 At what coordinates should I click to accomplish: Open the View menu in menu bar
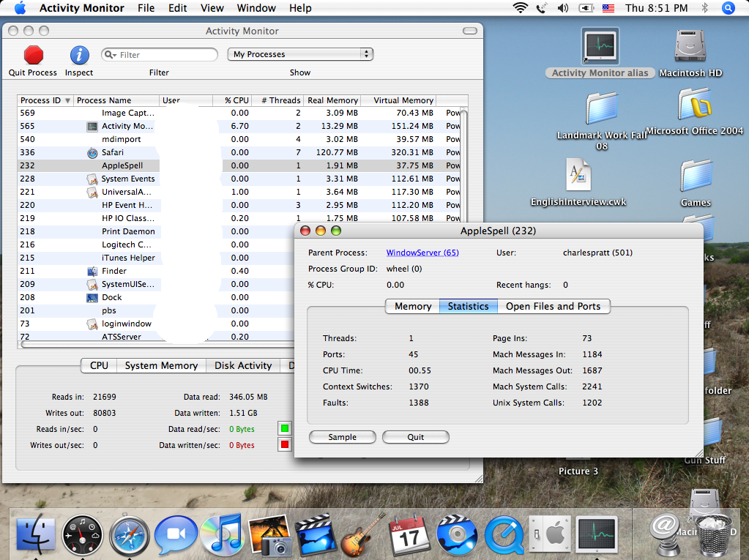[x=212, y=8]
